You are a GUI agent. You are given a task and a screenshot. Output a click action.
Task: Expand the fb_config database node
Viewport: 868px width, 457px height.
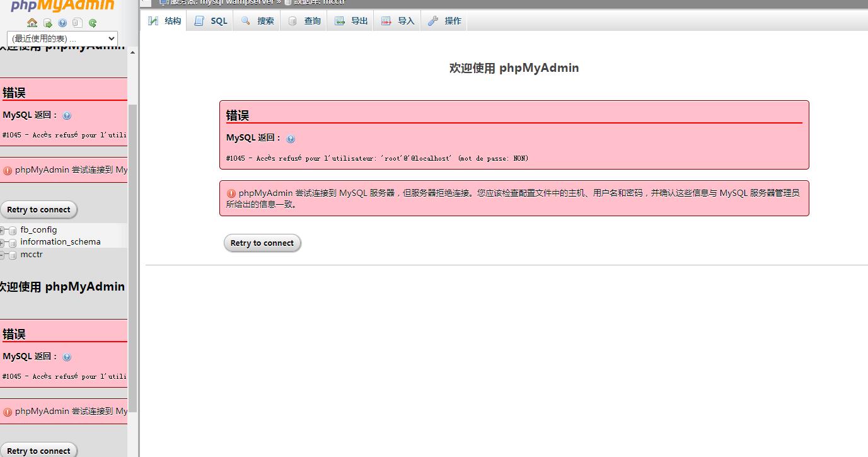point(3,231)
